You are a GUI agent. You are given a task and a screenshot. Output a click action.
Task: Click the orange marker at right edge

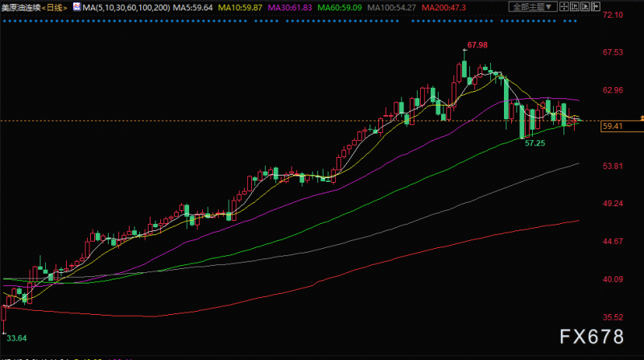(642, 118)
